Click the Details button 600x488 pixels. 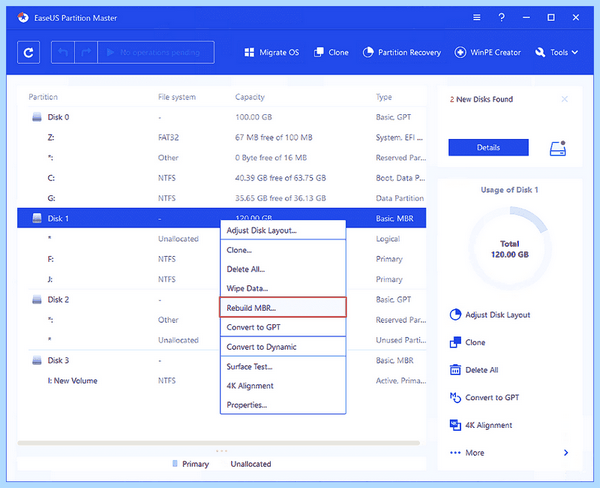489,147
